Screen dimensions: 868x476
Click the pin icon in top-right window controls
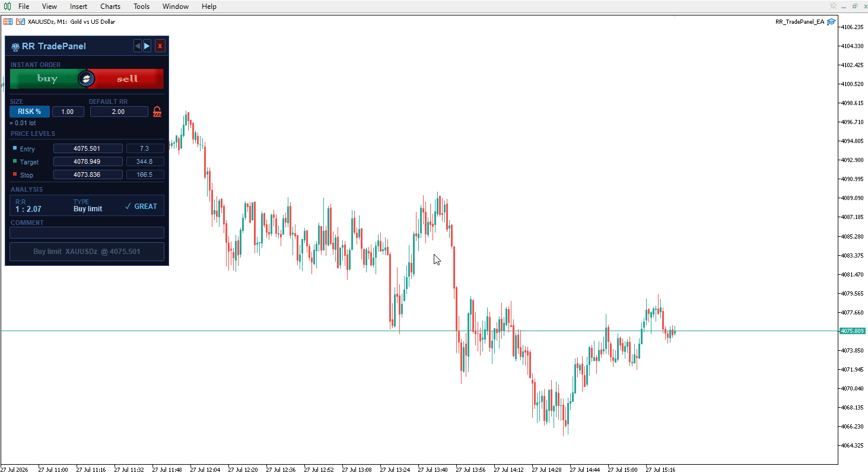[x=834, y=6]
